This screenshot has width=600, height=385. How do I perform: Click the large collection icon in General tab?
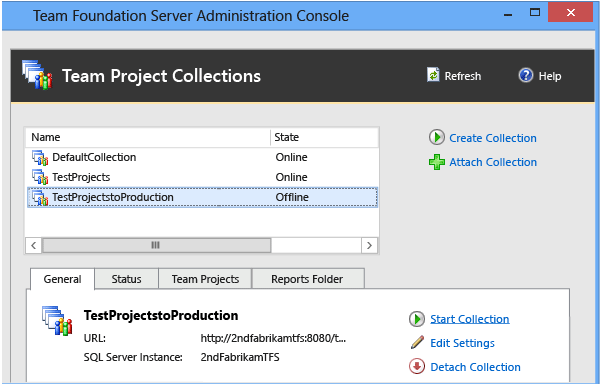click(x=57, y=321)
